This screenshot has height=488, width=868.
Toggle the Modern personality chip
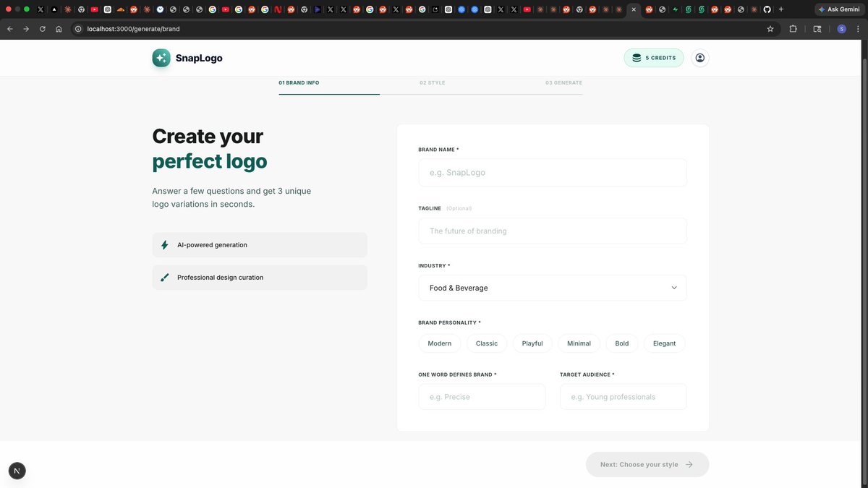pyautogui.click(x=440, y=343)
